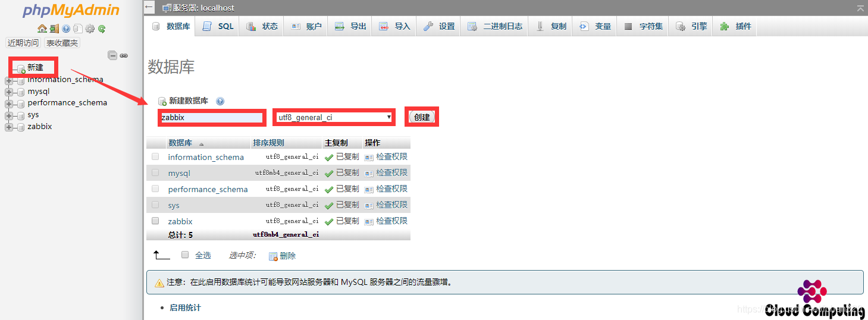The height and width of the screenshot is (320, 868).
Task: Click 新建 in the navigation tree
Action: (x=36, y=68)
